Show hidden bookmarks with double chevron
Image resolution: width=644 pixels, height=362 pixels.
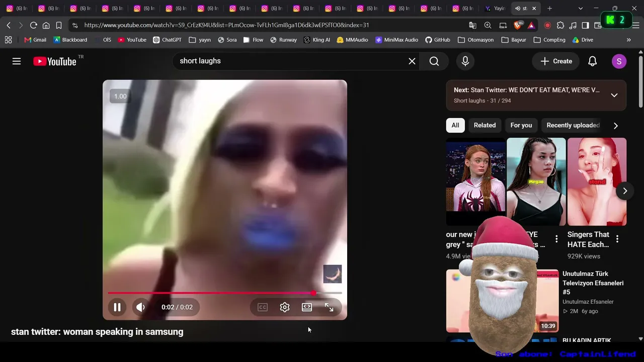point(628,40)
